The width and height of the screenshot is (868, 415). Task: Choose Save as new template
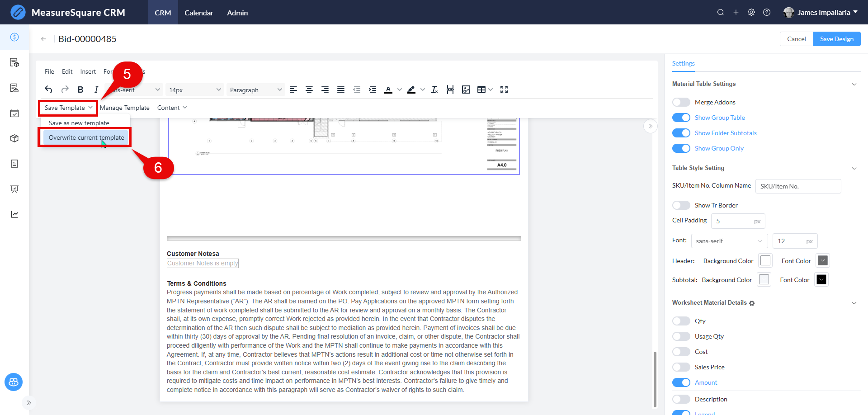(x=86, y=123)
